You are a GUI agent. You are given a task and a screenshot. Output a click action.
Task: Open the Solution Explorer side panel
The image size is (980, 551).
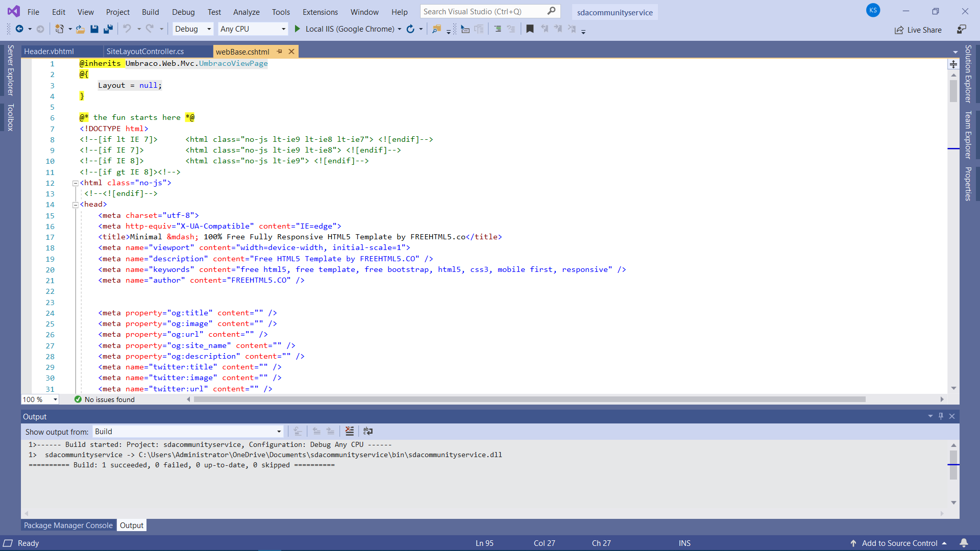(x=968, y=74)
